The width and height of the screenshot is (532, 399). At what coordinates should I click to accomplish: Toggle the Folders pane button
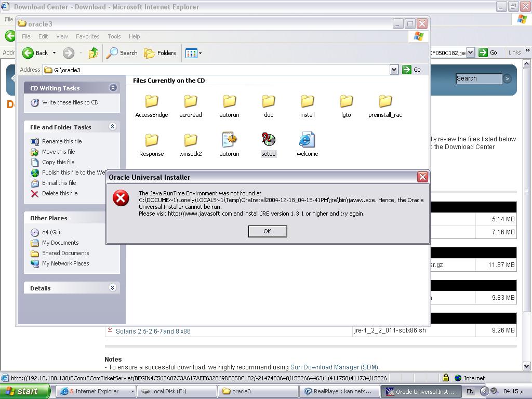click(x=160, y=53)
